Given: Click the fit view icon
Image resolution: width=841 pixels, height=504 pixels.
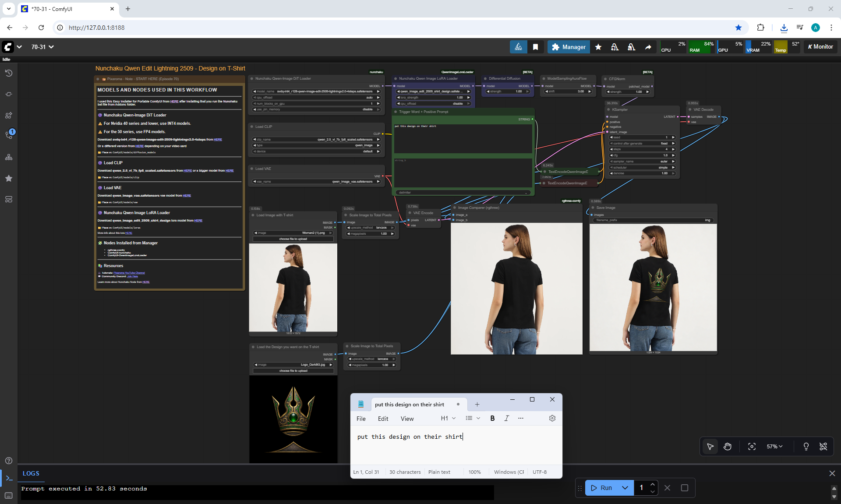Looking at the screenshot, I should [752, 446].
